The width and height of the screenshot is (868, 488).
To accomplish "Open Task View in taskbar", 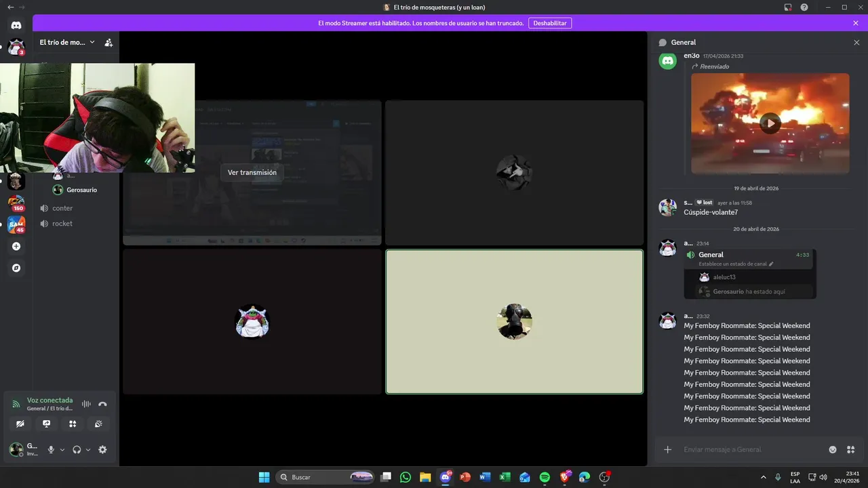I will click(386, 477).
